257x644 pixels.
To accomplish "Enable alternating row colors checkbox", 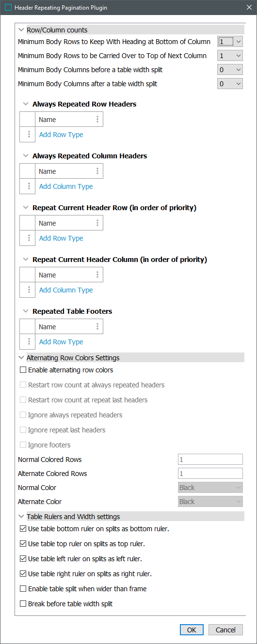I will (x=23, y=370).
